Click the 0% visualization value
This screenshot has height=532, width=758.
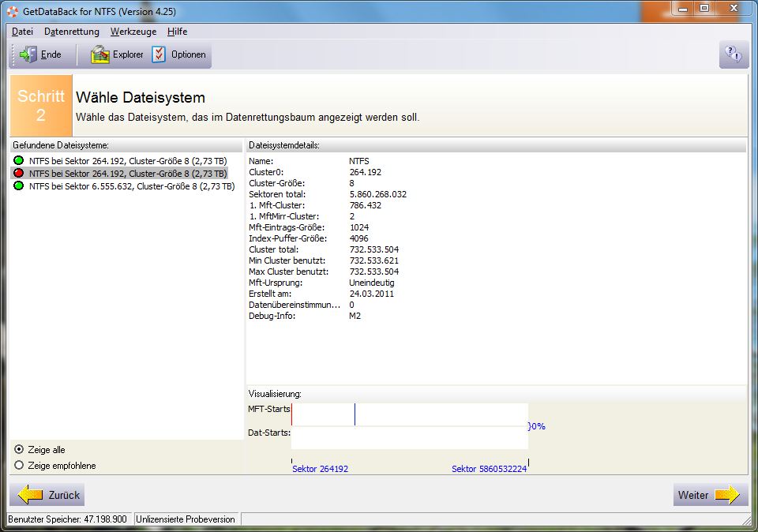pos(537,426)
